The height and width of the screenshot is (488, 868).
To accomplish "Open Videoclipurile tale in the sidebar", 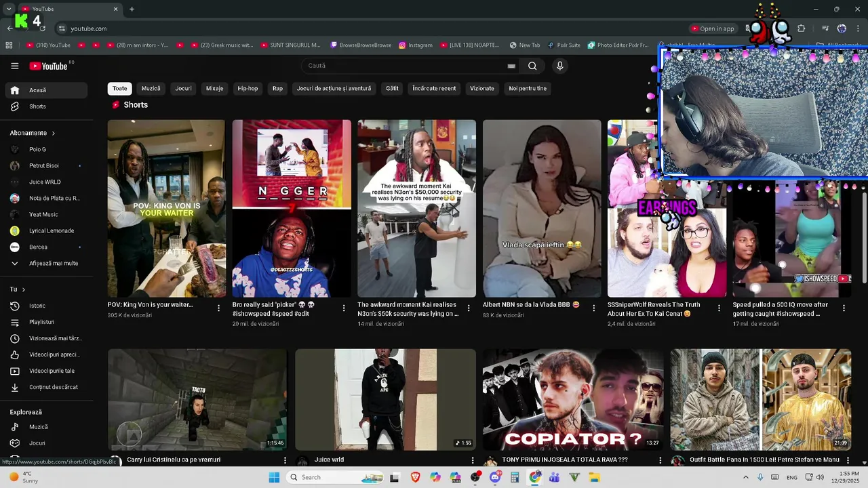I will [x=46, y=371].
